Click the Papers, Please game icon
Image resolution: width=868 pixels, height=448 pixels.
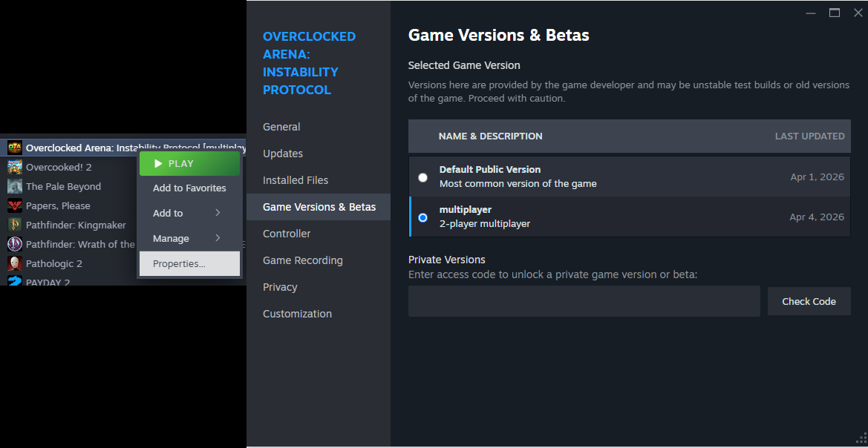point(15,205)
